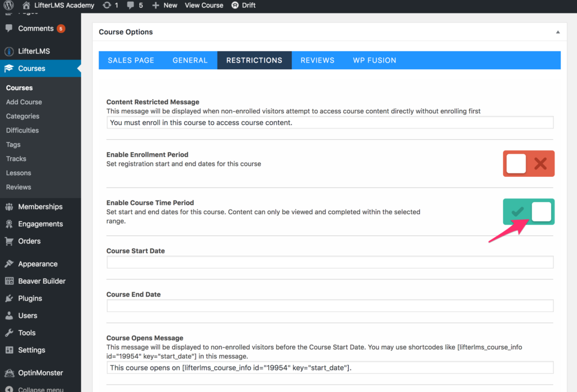
Task: Open the Appearance menu label
Action: 38,264
